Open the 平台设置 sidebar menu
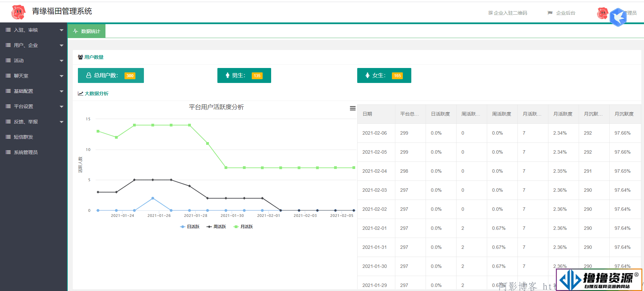The width and height of the screenshot is (644, 291). (34, 106)
